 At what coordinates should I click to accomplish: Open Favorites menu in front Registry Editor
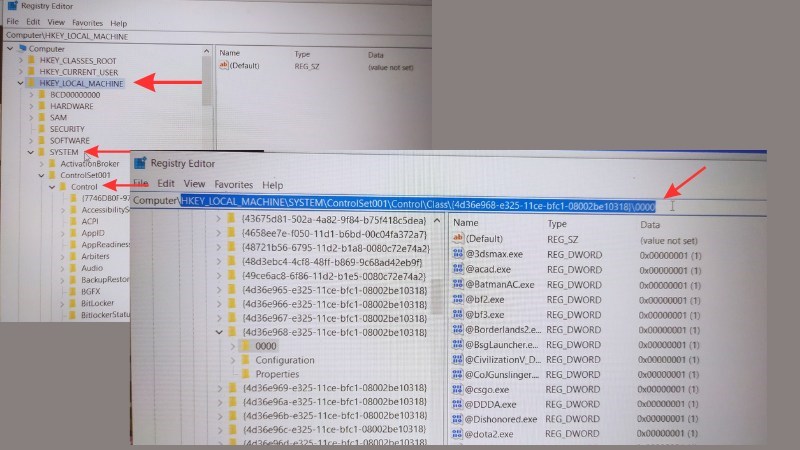click(x=234, y=184)
